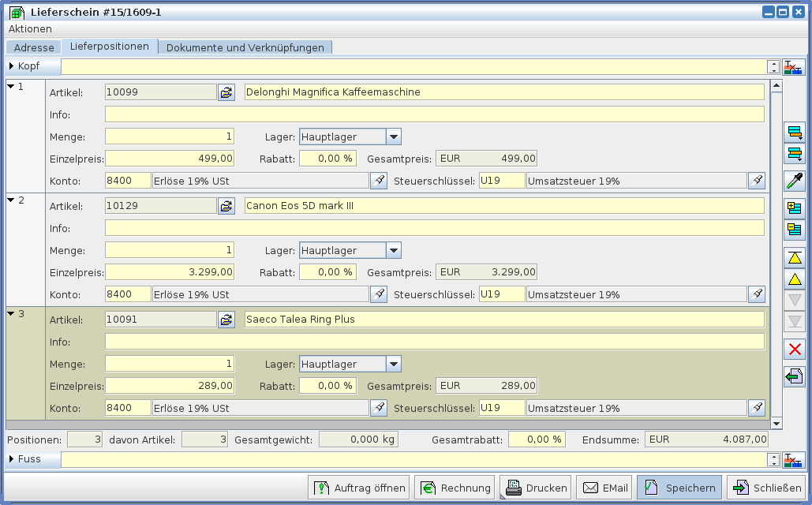
Task: Click the Menge field of position 1
Action: (170, 137)
